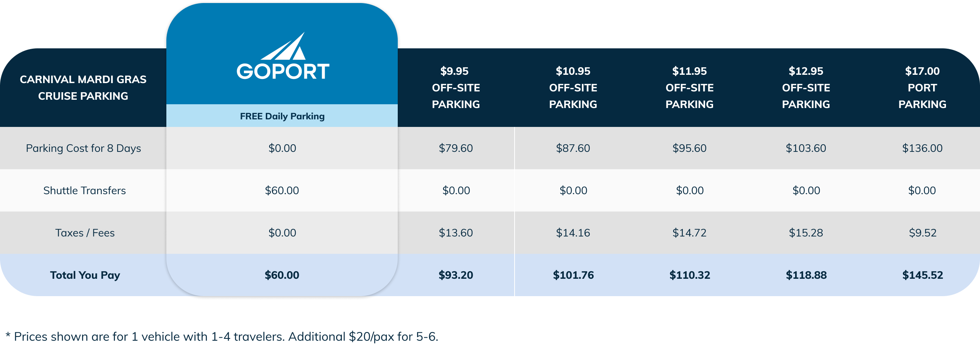This screenshot has width=980, height=346.
Task: Select the $10.95 Off-Site Parking column header
Action: tap(573, 88)
